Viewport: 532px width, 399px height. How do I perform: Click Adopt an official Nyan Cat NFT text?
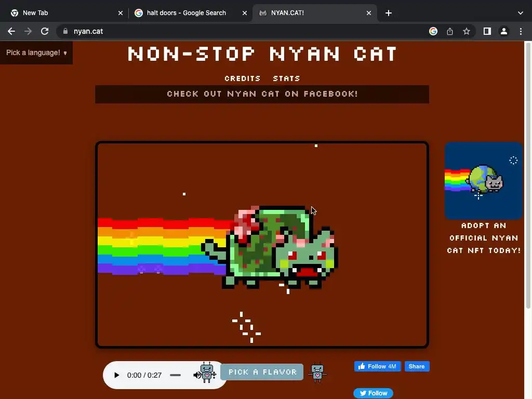[x=484, y=238]
